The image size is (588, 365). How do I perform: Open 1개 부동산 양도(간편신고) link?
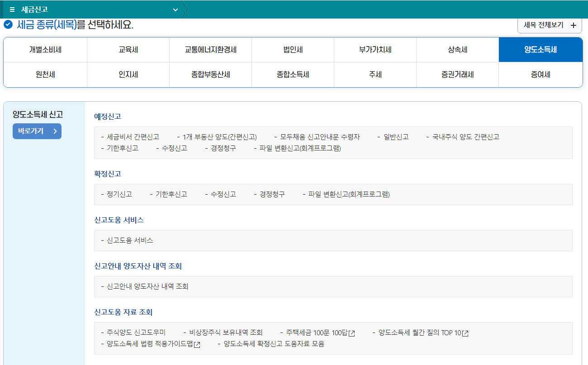(x=220, y=137)
